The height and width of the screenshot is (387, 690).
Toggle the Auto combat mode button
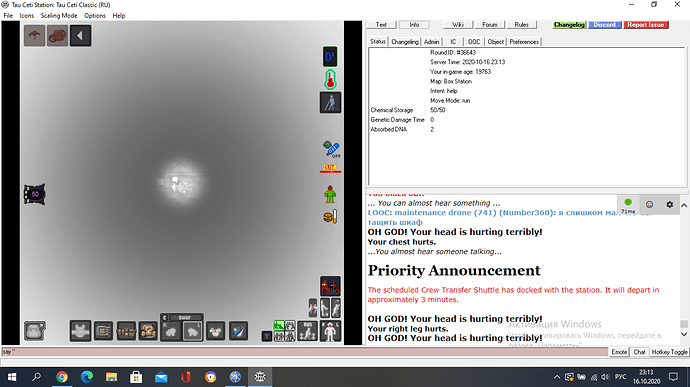click(330, 287)
